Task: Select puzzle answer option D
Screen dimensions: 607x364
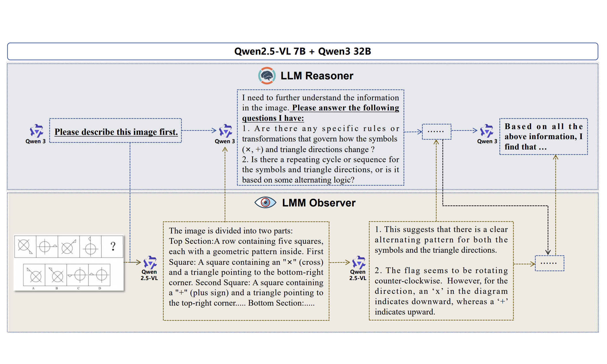Action: click(x=99, y=275)
